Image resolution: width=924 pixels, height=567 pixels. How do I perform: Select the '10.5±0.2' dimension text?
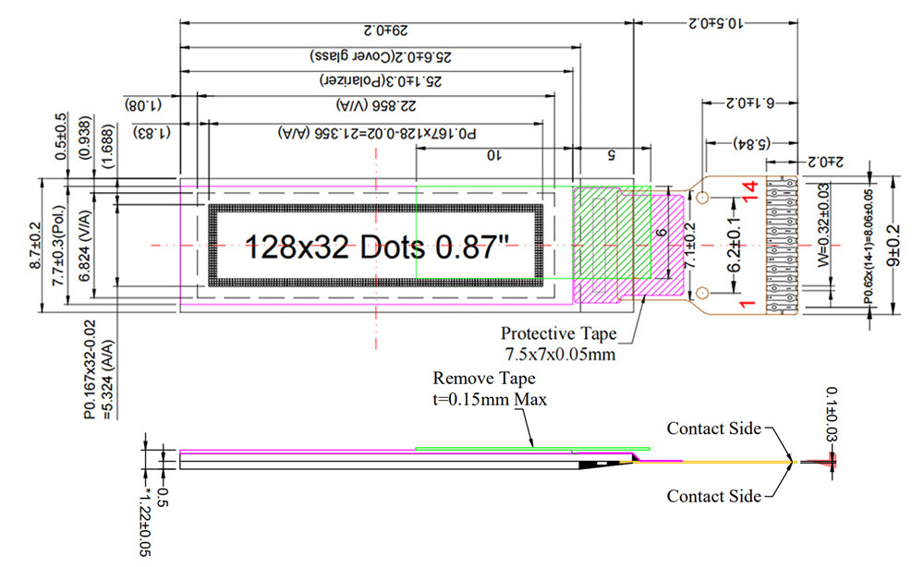coord(715,23)
